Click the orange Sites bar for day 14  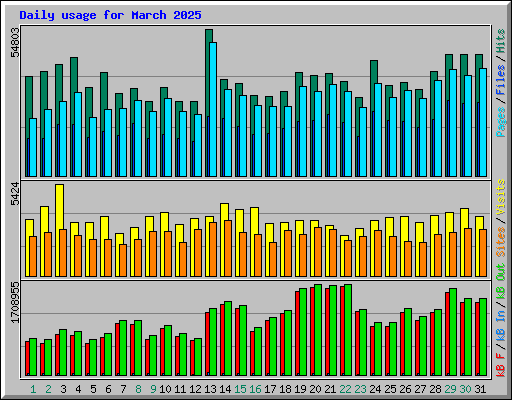point(228,248)
